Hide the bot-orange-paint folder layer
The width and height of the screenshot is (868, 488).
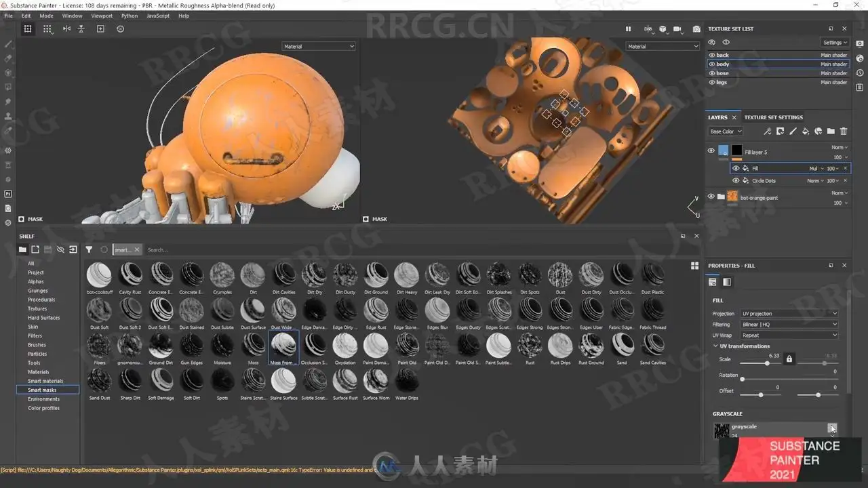click(x=711, y=197)
